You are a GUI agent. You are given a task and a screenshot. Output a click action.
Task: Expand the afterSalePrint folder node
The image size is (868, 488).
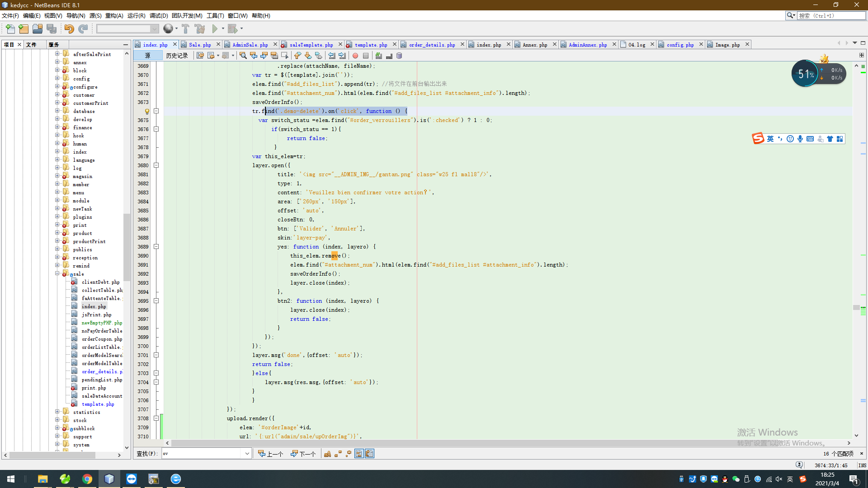point(57,54)
